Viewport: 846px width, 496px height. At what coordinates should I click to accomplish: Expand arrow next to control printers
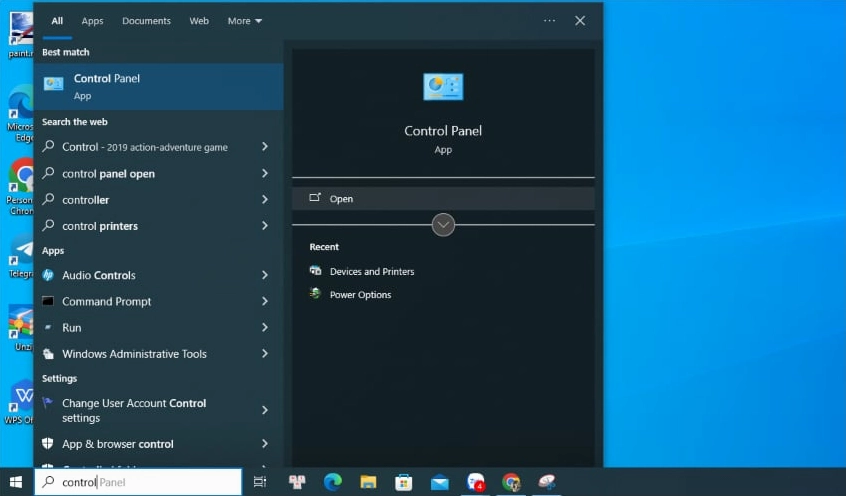tap(265, 226)
